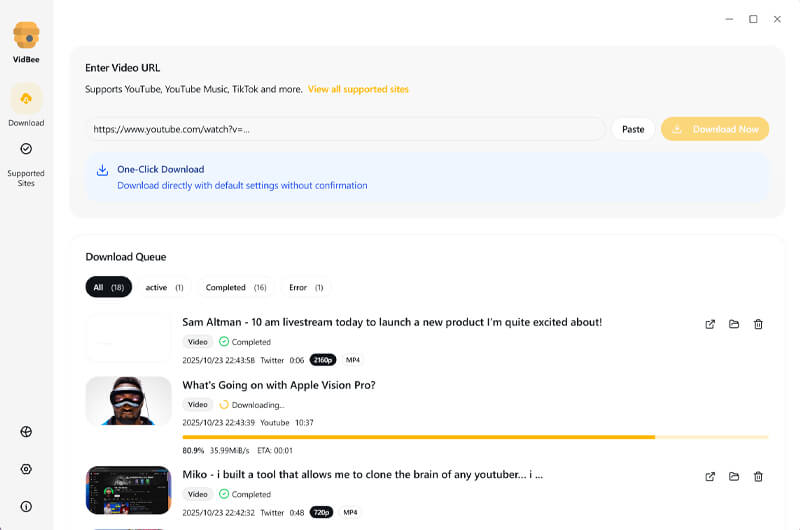Click Miko video thumbnail
Screen dimensions: 800x530
(x=129, y=490)
